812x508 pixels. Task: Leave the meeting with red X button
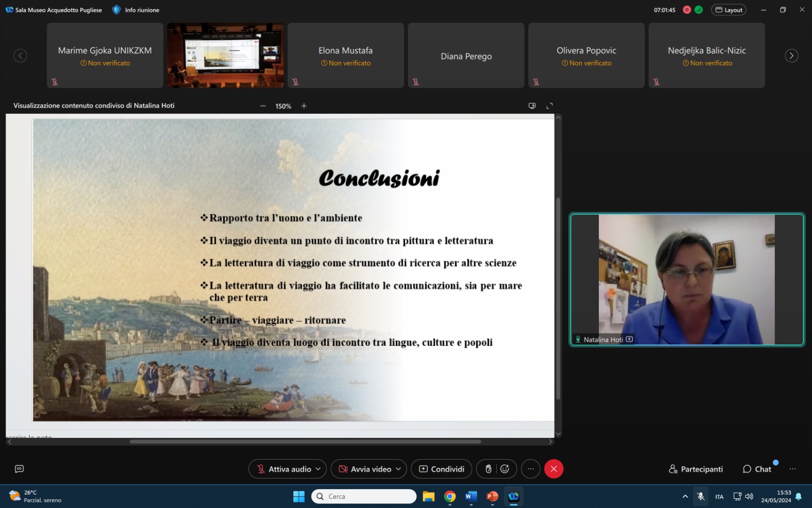point(554,469)
